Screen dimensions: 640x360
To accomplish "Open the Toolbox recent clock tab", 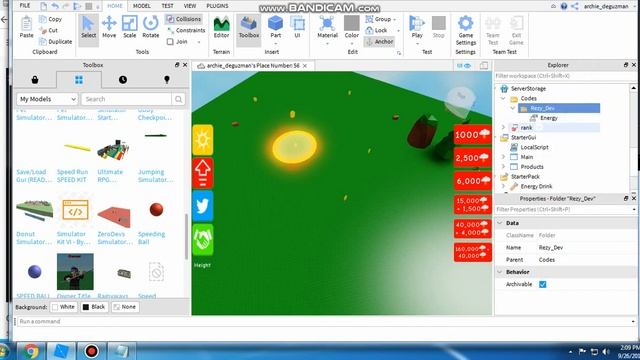I will [x=123, y=80].
